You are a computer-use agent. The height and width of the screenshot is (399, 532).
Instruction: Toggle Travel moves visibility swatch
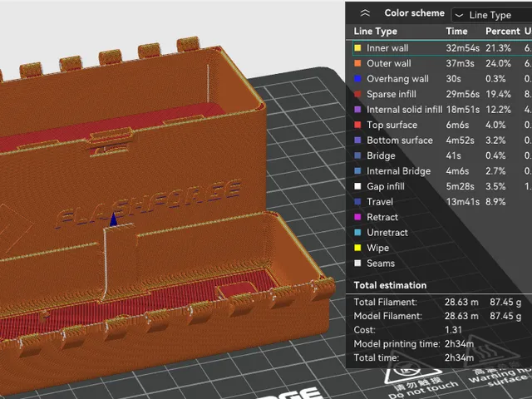[357, 201]
